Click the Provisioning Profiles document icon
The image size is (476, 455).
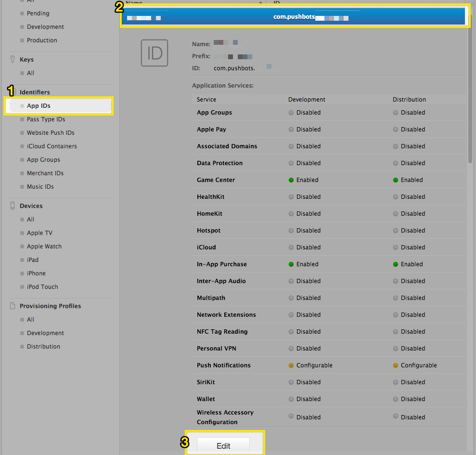[x=13, y=306]
